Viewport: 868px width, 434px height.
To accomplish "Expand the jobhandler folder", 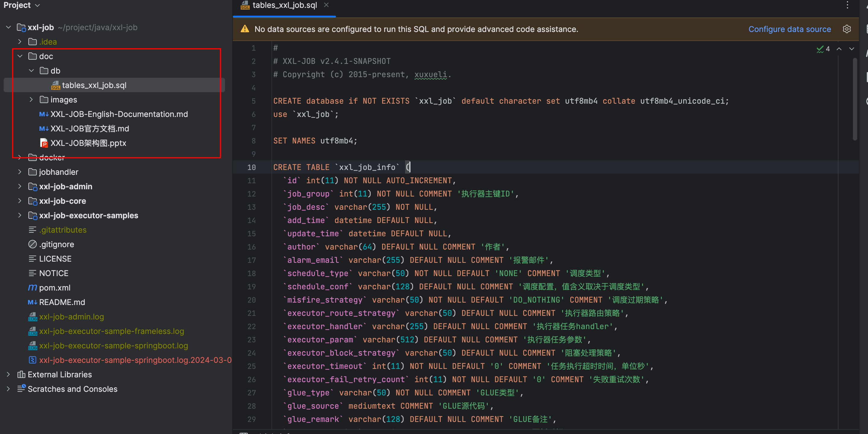I will [x=20, y=172].
